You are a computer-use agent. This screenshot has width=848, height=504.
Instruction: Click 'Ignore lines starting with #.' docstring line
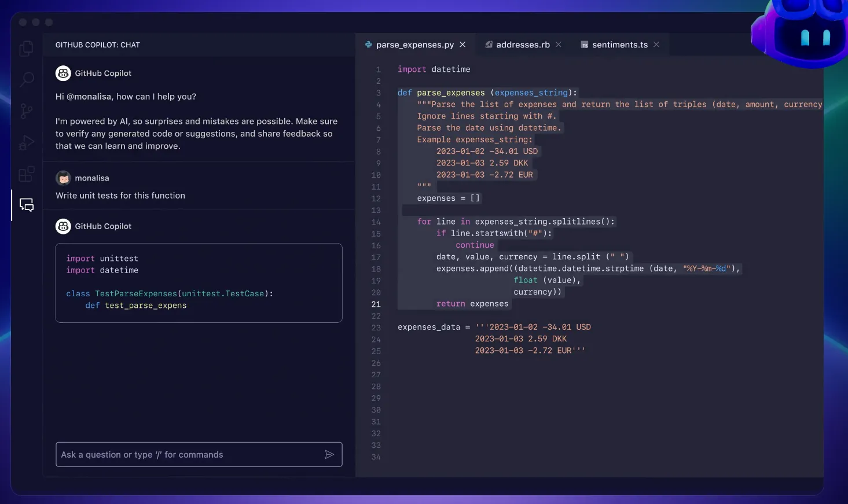pos(486,116)
